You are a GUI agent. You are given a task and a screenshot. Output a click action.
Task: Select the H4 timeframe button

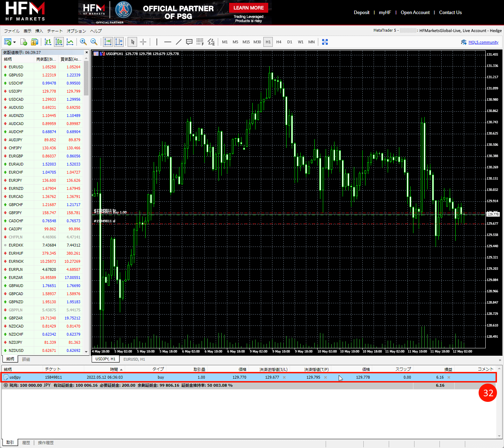tap(278, 42)
